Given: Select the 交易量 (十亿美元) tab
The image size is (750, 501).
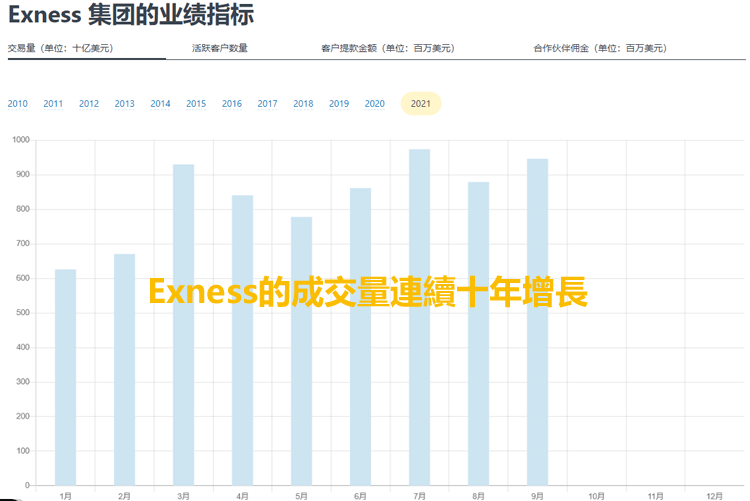Looking at the screenshot, I should (60, 48).
